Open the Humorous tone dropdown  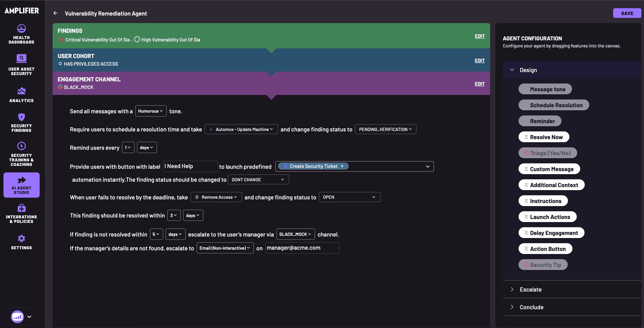tap(150, 111)
